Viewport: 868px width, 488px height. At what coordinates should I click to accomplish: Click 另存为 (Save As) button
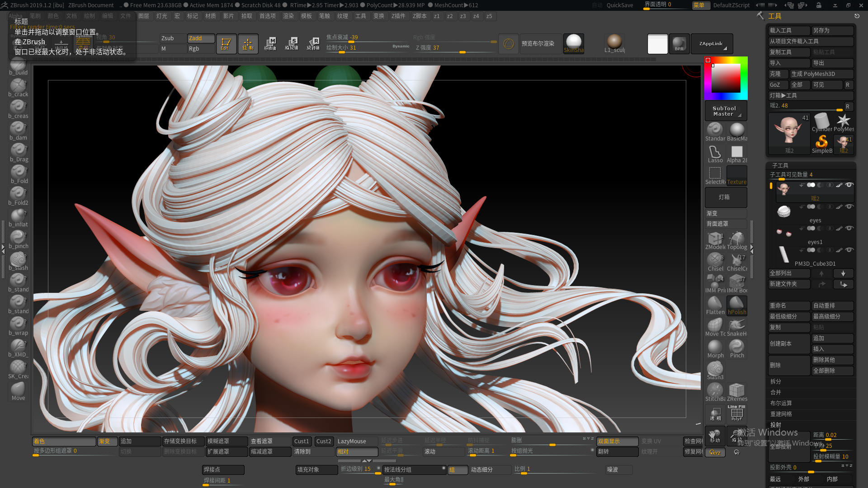coord(832,31)
